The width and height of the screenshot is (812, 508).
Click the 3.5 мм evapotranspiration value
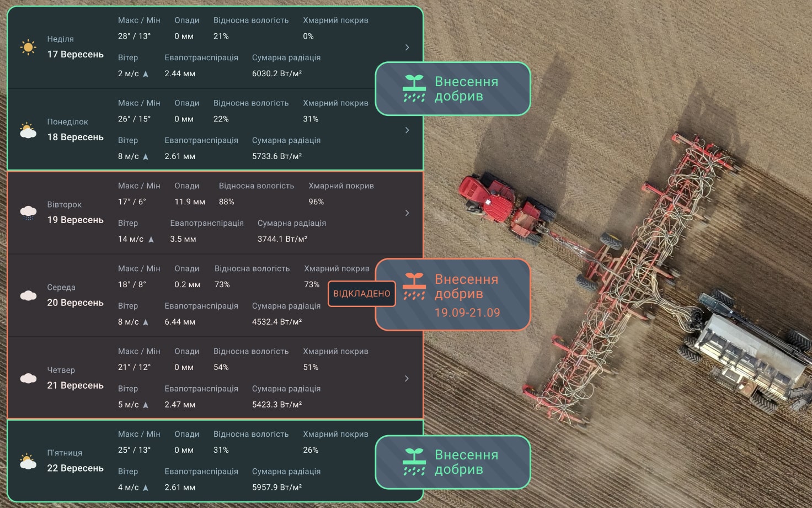point(183,239)
